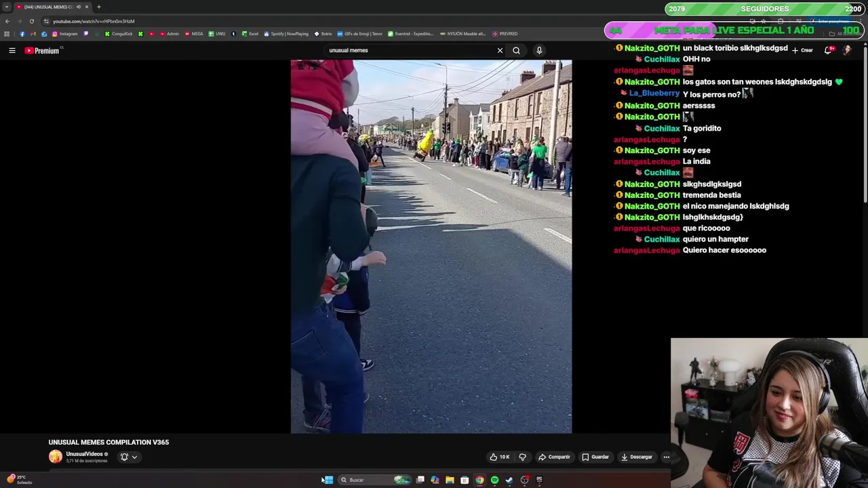Image resolution: width=868 pixels, height=488 pixels.
Task: Open the UnusualVideos channel avatar
Action: coord(55,457)
